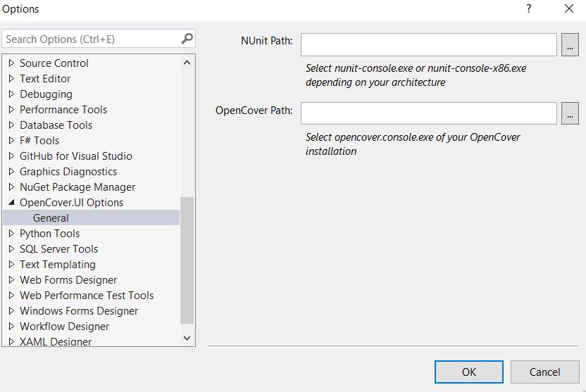Click the OpenCover Path text field
The width and height of the screenshot is (586, 392).
click(428, 113)
